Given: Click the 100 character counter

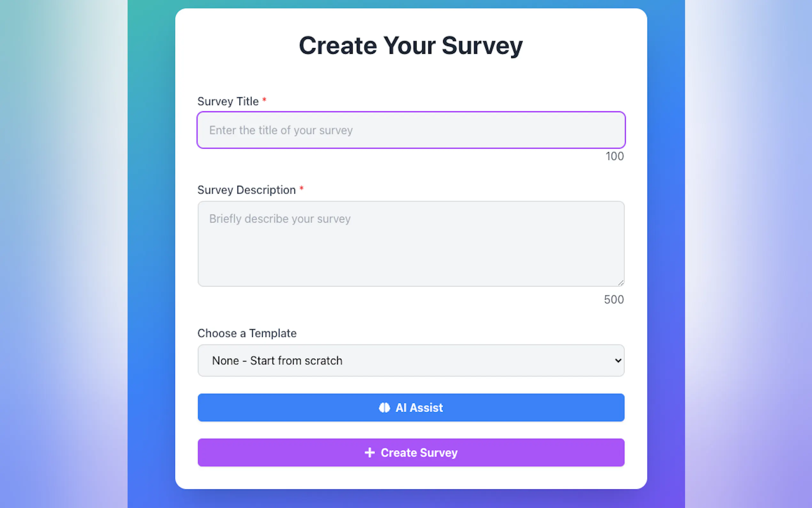Looking at the screenshot, I should [x=614, y=156].
